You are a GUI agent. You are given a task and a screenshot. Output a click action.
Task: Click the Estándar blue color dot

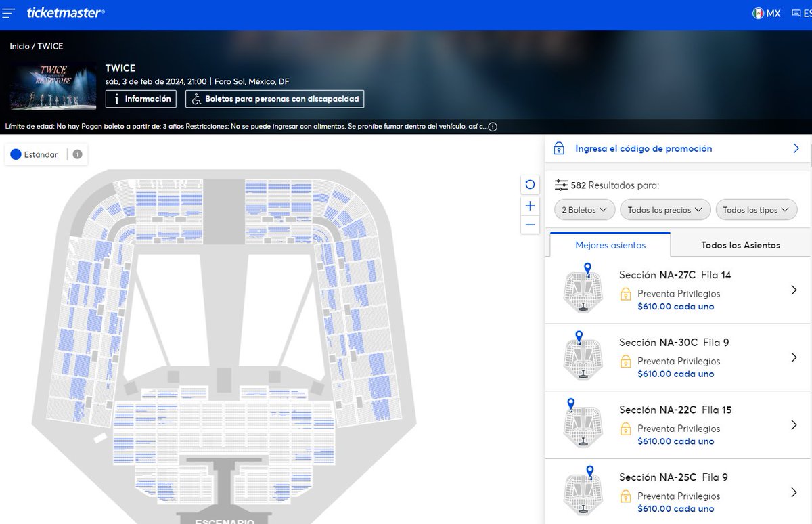click(x=16, y=154)
